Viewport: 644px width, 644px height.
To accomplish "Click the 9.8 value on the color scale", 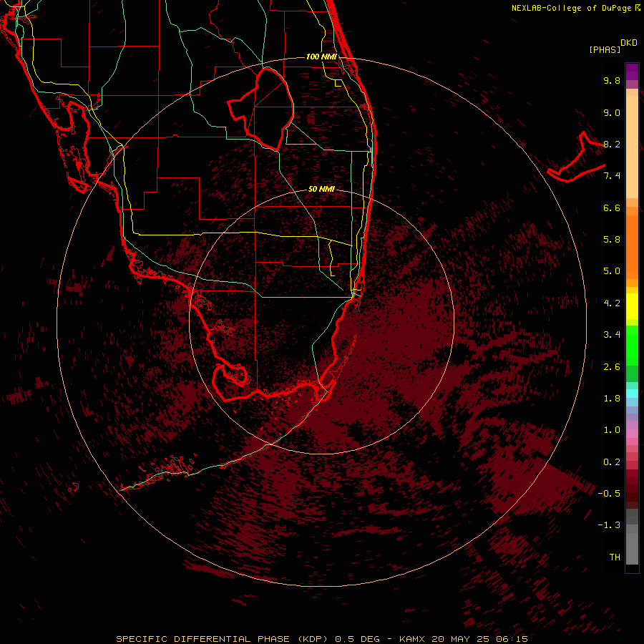I will coord(612,80).
